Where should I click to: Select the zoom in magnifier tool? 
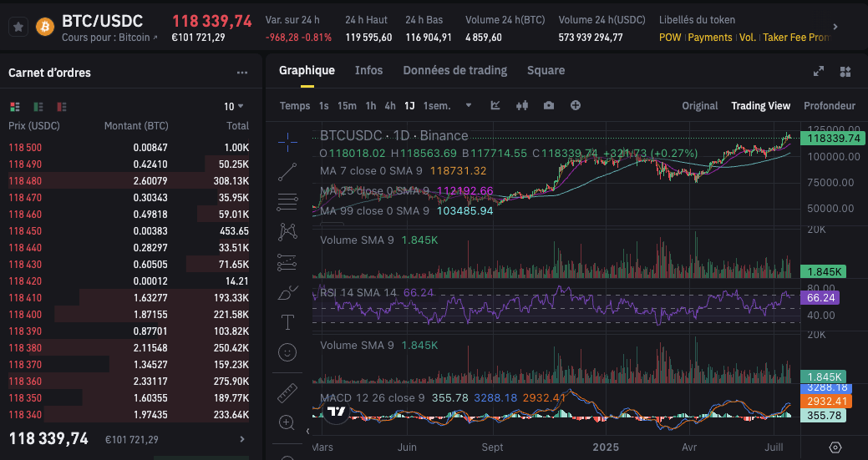point(287,423)
